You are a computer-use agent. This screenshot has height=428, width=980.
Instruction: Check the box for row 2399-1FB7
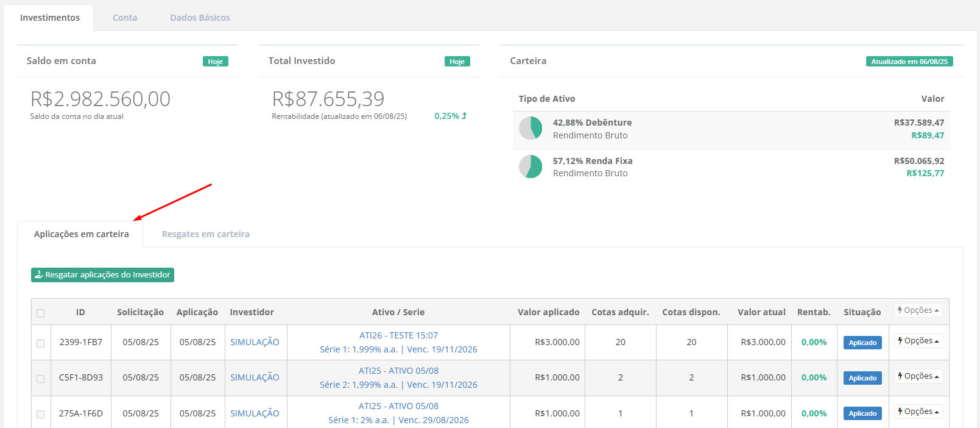click(x=41, y=343)
